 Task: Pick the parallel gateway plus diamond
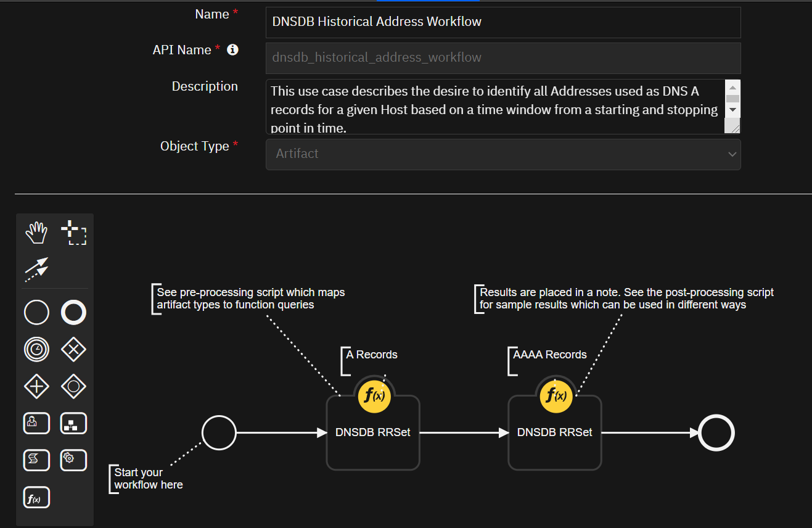point(36,387)
